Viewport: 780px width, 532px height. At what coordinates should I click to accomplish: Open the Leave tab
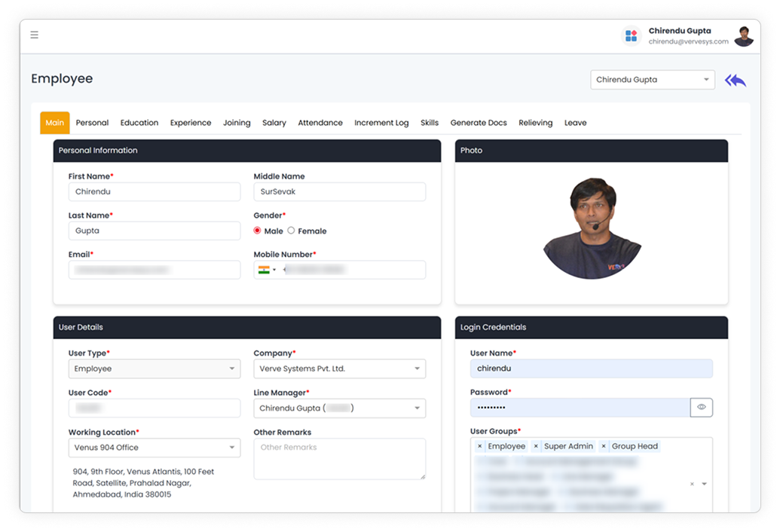(575, 123)
